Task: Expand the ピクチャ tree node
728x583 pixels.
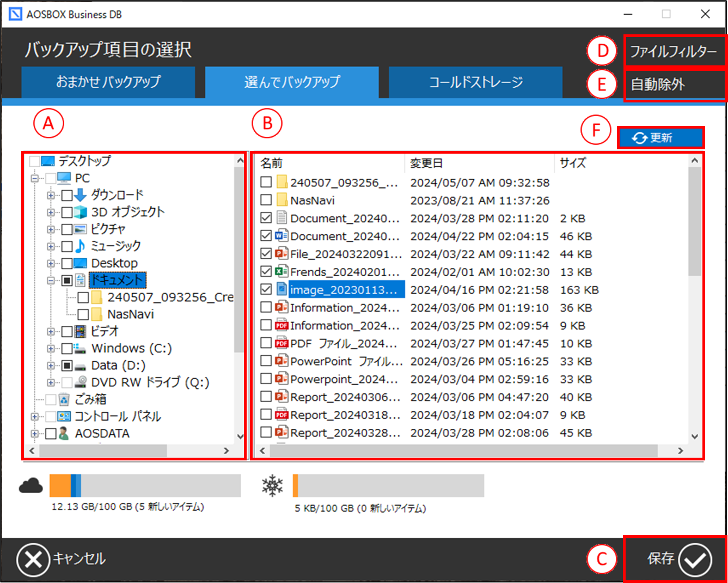Action: (51, 229)
